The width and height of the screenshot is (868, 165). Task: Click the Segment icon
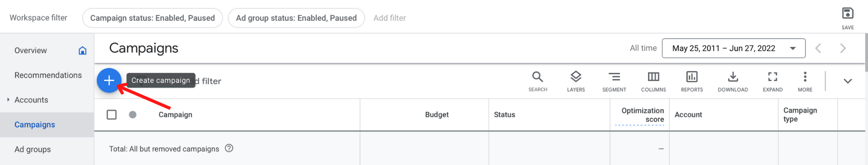pos(614,82)
